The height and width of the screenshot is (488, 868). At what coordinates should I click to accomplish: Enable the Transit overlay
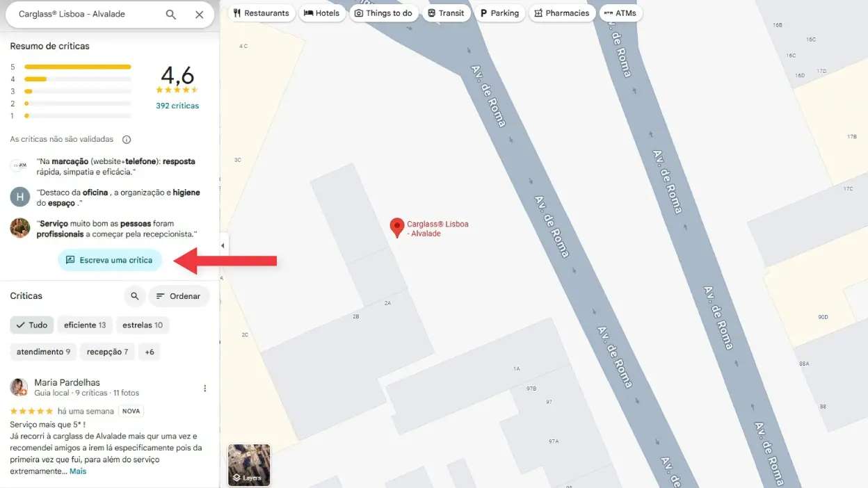(x=447, y=13)
